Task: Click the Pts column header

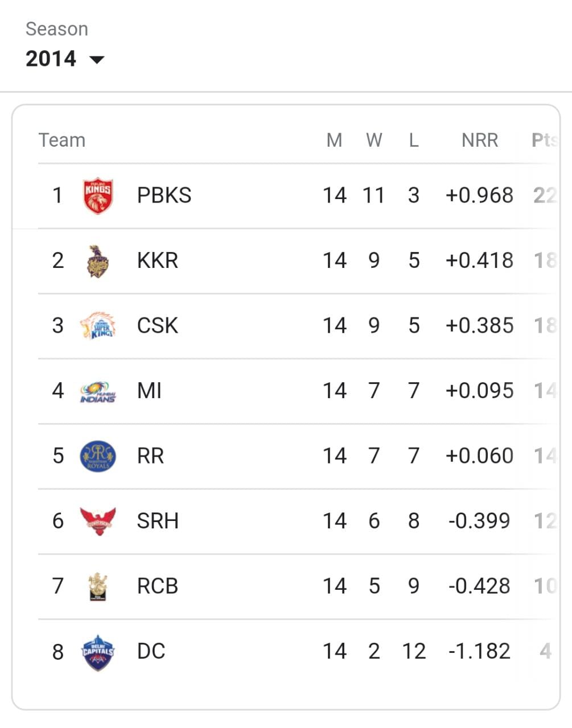Action: [x=545, y=140]
